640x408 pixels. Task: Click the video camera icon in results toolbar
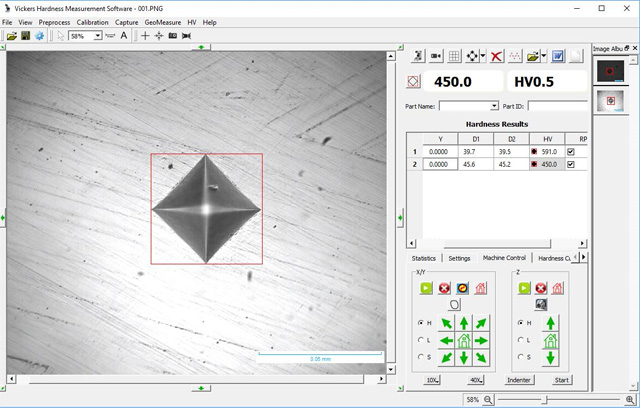tap(435, 57)
